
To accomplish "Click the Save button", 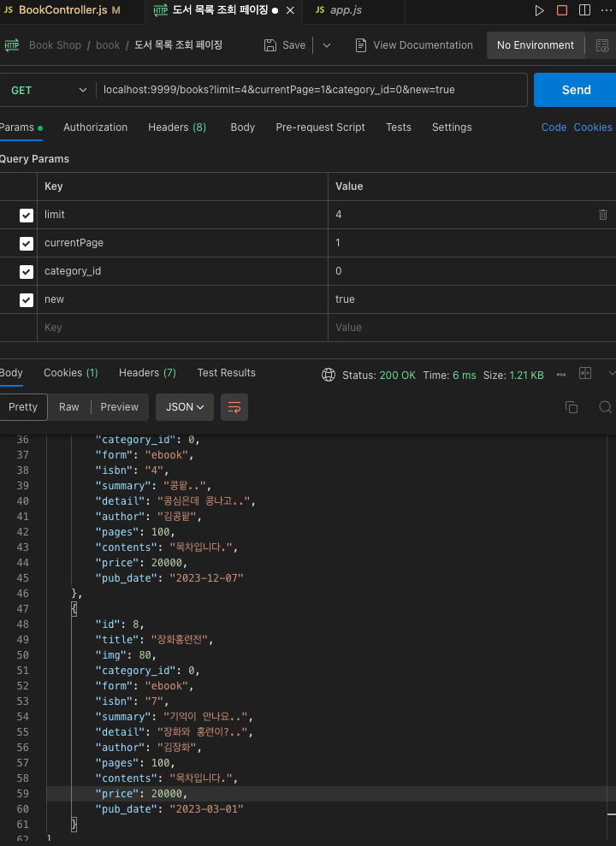I will tap(284, 45).
